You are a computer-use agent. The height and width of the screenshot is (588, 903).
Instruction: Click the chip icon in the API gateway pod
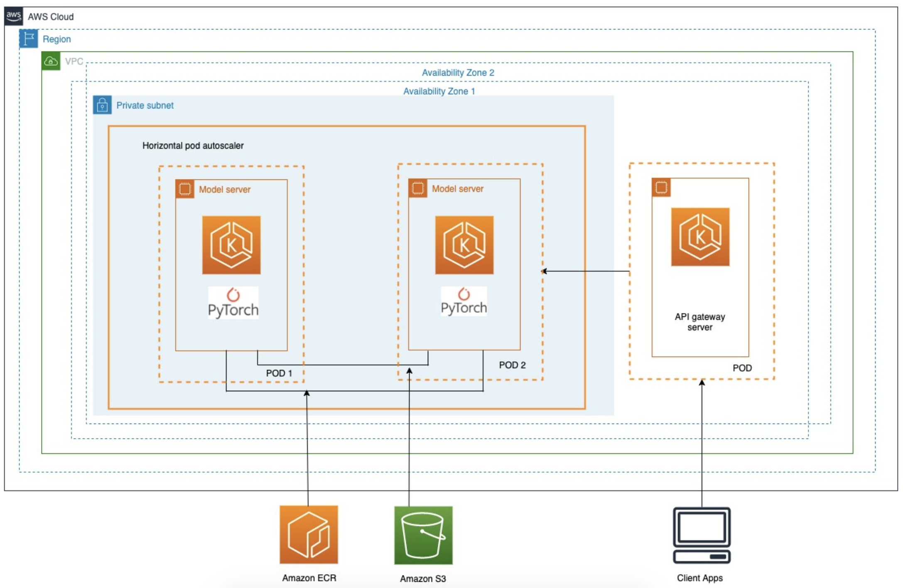point(661,188)
